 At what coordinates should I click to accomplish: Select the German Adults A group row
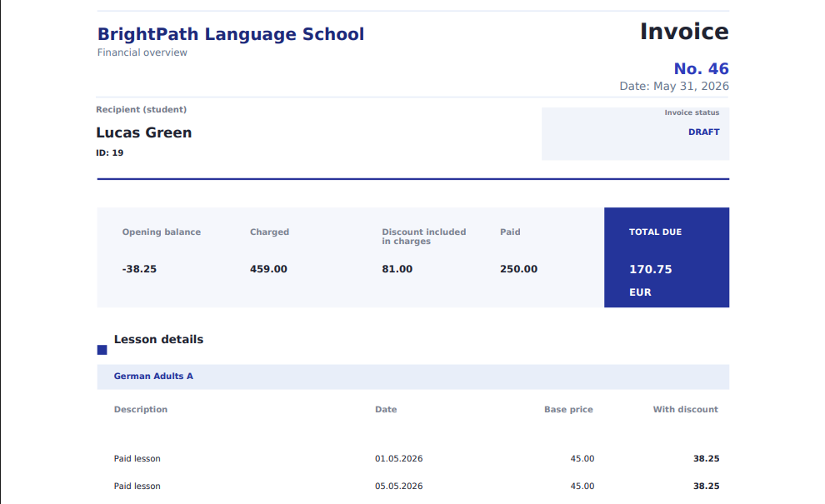pyautogui.click(x=413, y=377)
